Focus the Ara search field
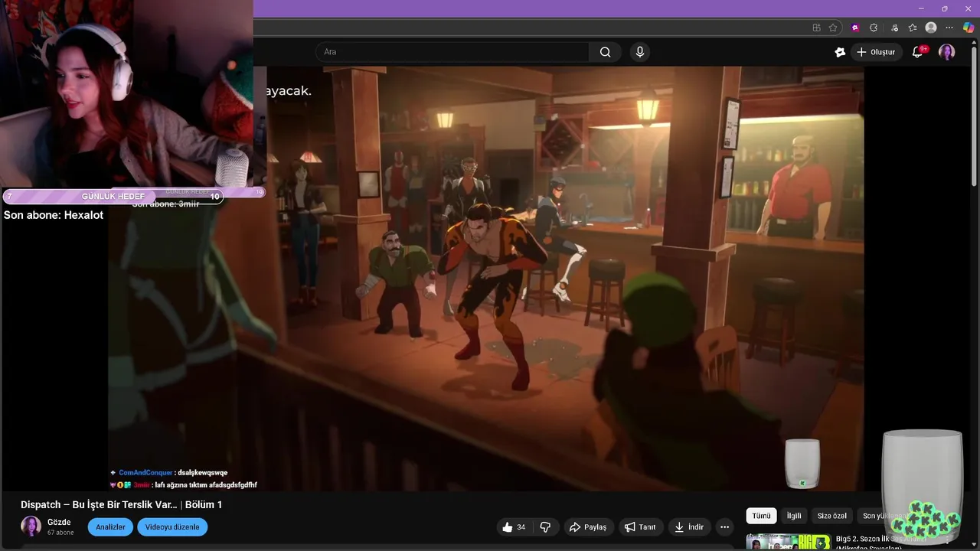This screenshot has width=980, height=551. click(452, 52)
